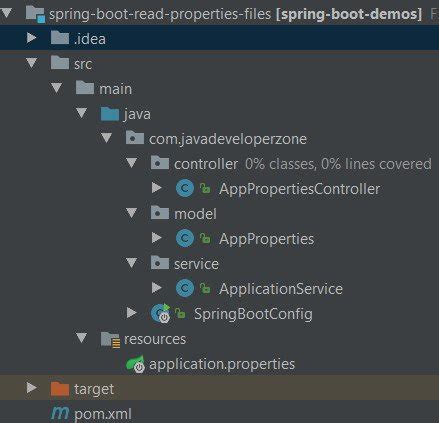Collapse the resources folder arrow

click(x=82, y=338)
